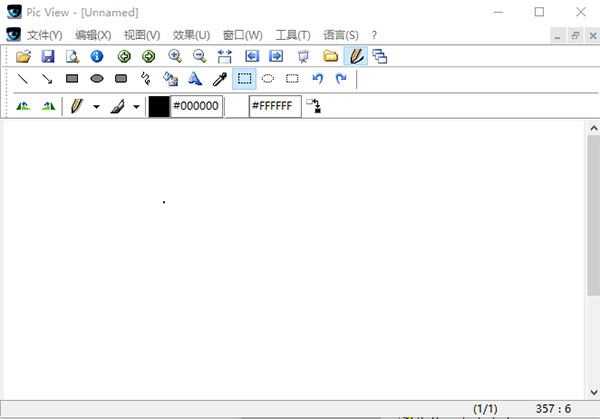Expand the brush tool dropdown arrow
The width and height of the screenshot is (600, 419).
(136, 106)
